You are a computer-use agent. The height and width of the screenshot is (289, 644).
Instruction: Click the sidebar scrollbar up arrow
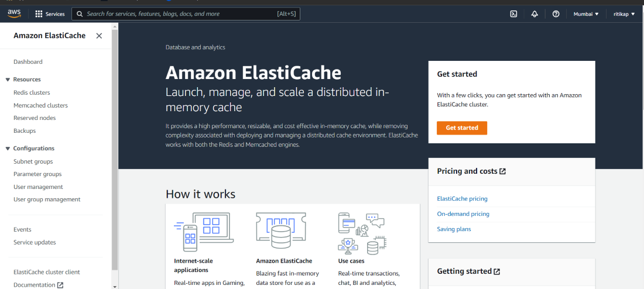pyautogui.click(x=115, y=26)
